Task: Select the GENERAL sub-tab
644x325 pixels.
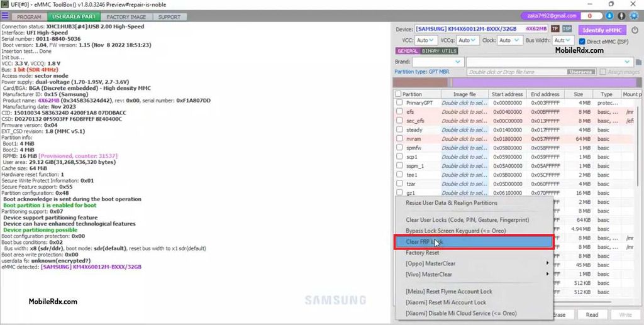Action: pos(408,51)
